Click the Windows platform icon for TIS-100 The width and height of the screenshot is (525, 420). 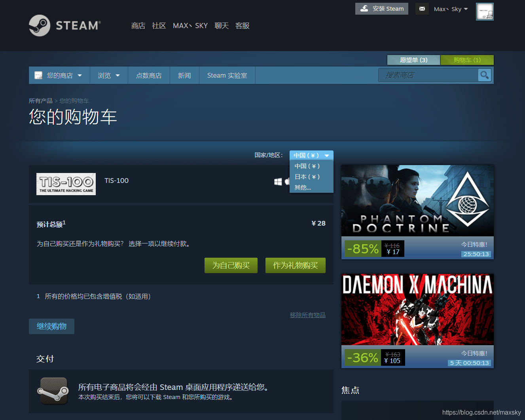click(278, 181)
